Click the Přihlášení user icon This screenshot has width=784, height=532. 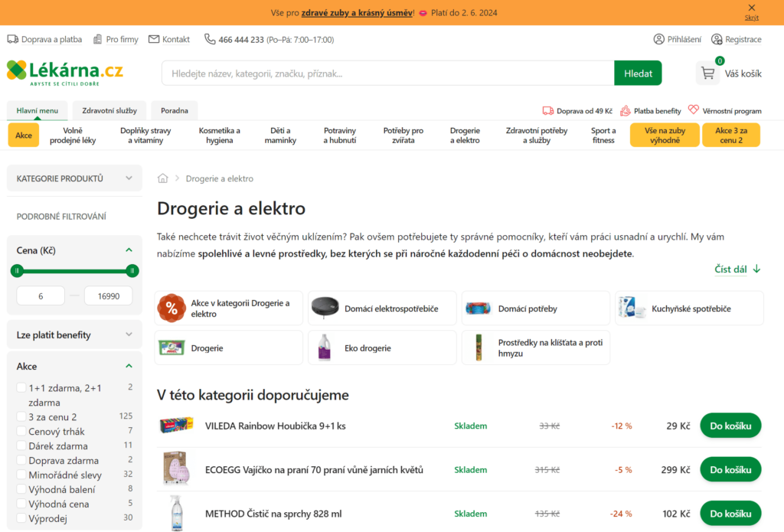pos(658,39)
